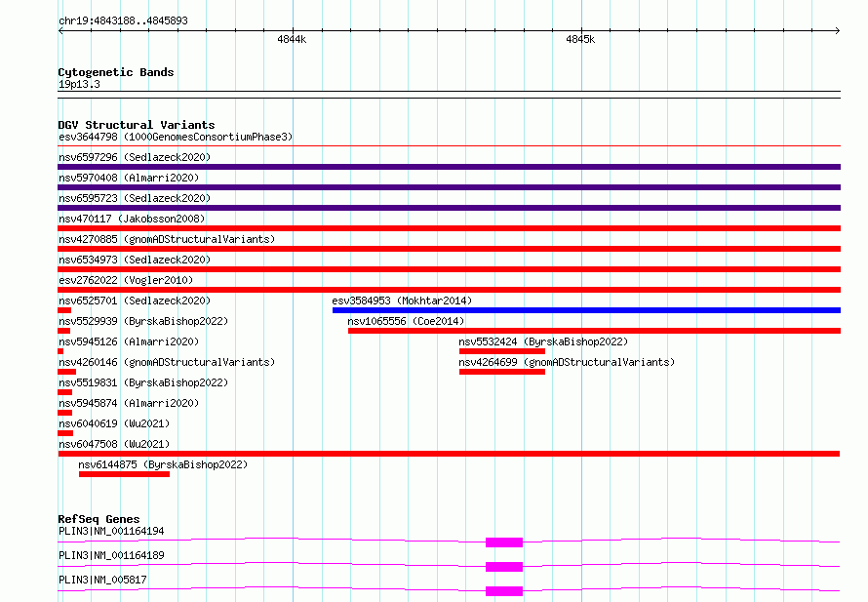Screen dimensions: 868x602
Task: Click nsv4270885 (gnomADStructuralVariants) label
Action: pyautogui.click(x=167, y=239)
